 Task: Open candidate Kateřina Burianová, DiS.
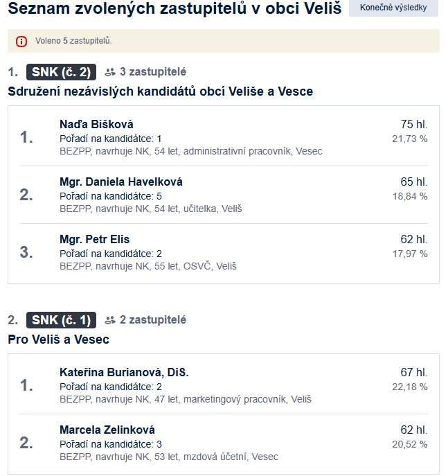pos(124,373)
